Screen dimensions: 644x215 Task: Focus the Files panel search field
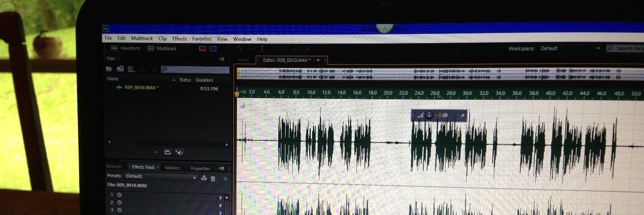[x=195, y=69]
